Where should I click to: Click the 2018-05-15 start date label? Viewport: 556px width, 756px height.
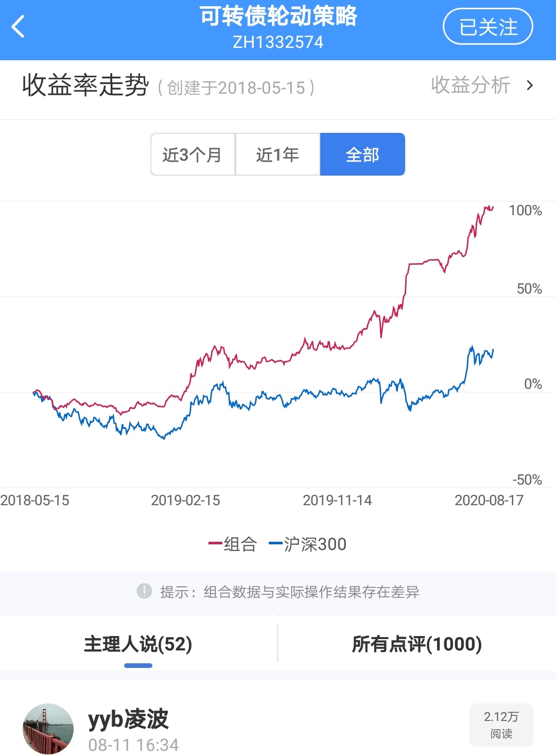(x=34, y=500)
